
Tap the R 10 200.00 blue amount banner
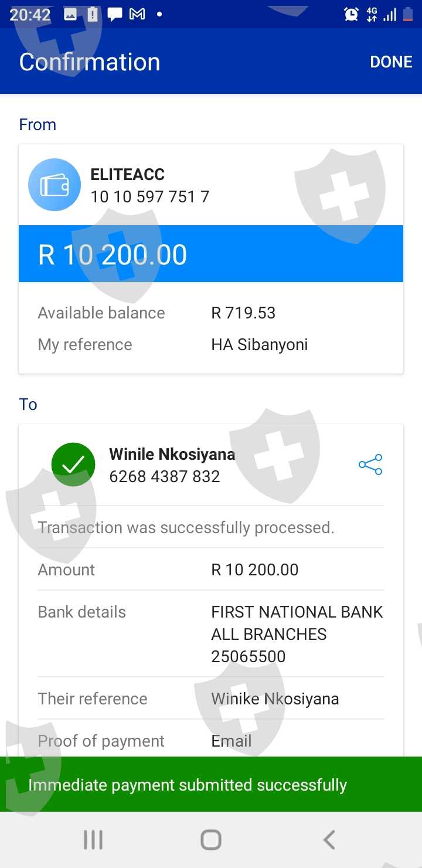point(211,254)
